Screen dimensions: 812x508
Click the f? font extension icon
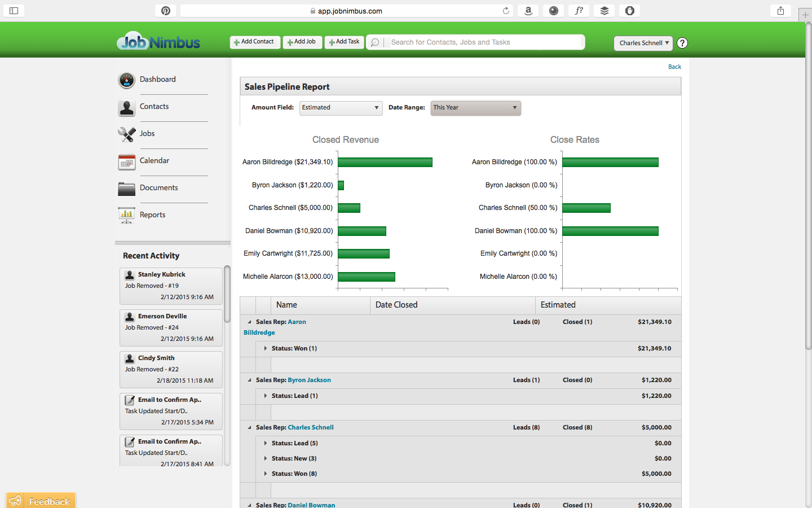click(579, 11)
